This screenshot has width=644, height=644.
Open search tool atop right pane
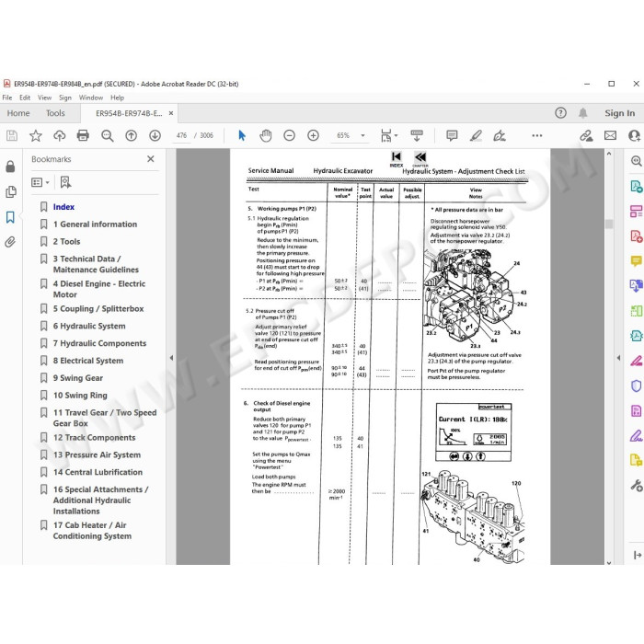(x=637, y=161)
